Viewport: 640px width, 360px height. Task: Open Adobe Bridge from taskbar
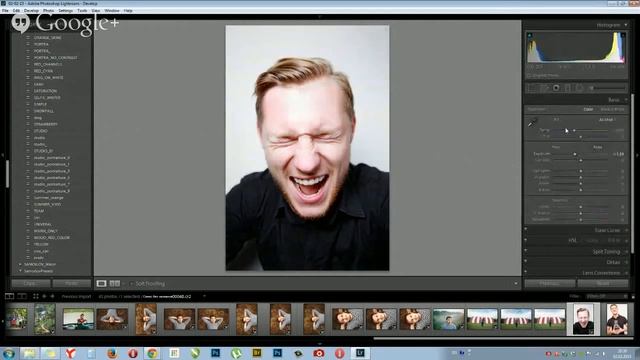(x=257, y=353)
